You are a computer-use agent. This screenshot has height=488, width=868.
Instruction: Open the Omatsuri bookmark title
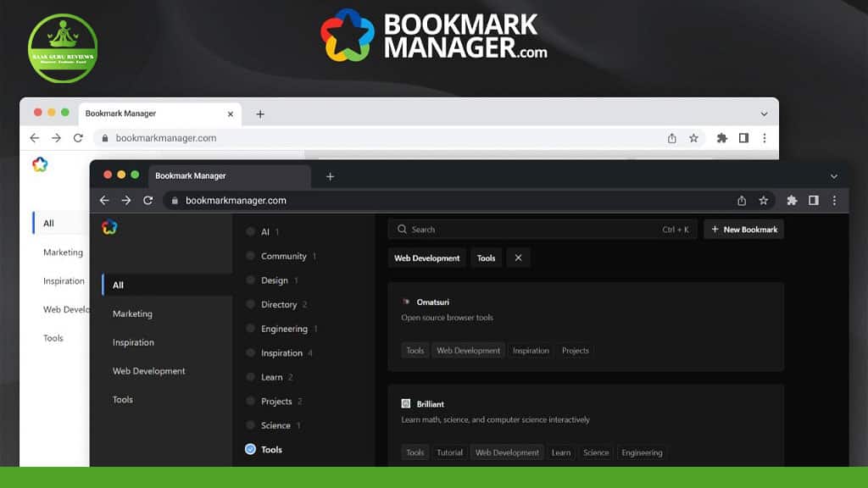coord(433,302)
